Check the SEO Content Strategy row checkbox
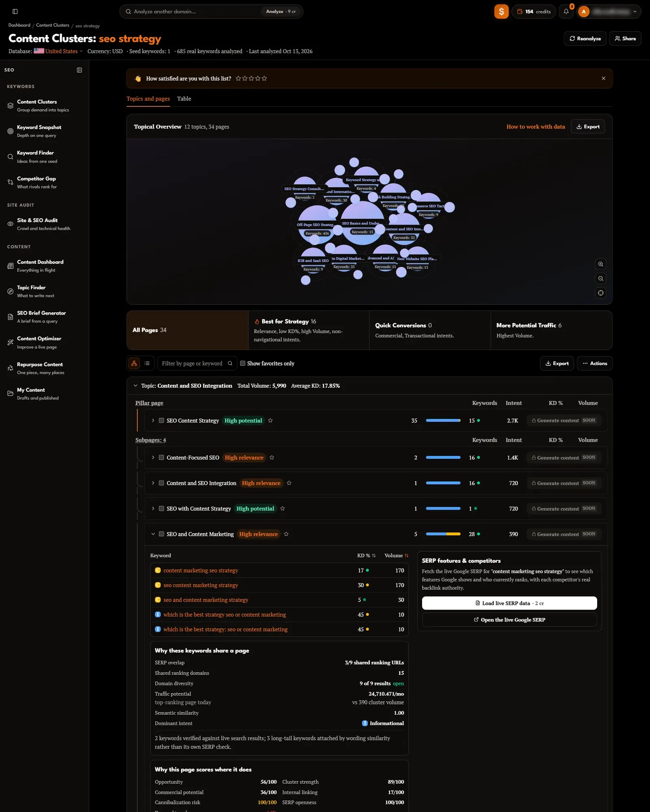Image resolution: width=650 pixels, height=812 pixels. tap(161, 421)
